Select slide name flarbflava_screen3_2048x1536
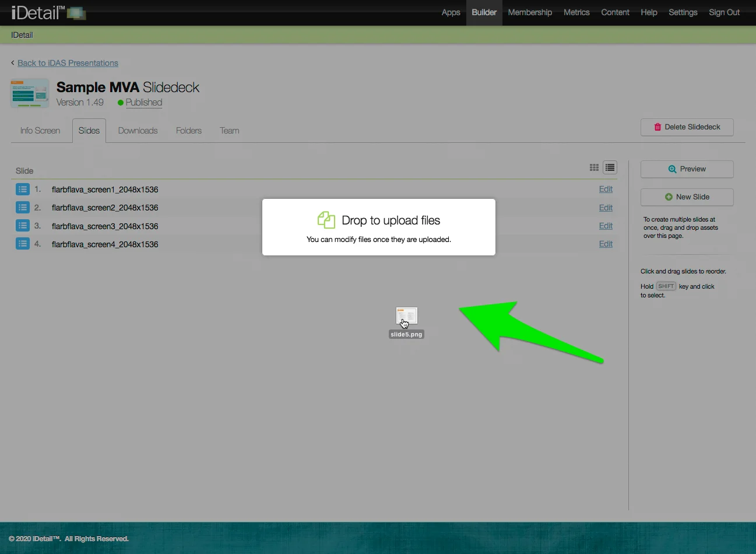 click(x=105, y=226)
